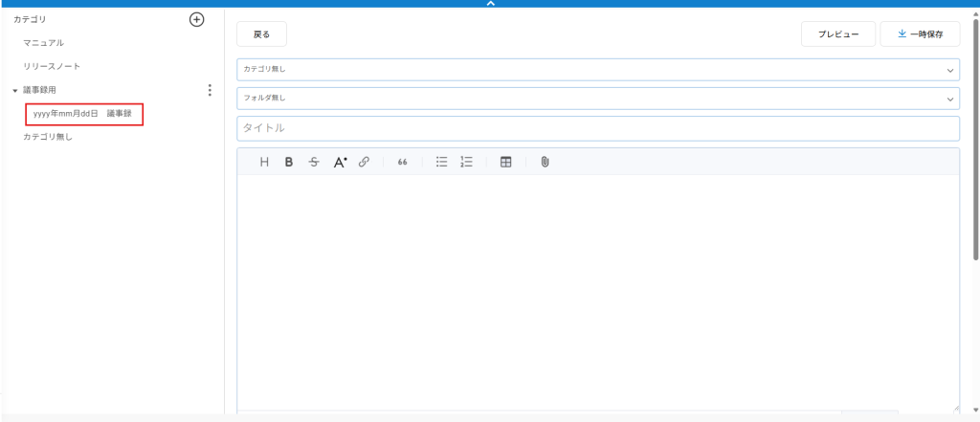Select リリースノート in the sidebar
980x422 pixels.
52,66
